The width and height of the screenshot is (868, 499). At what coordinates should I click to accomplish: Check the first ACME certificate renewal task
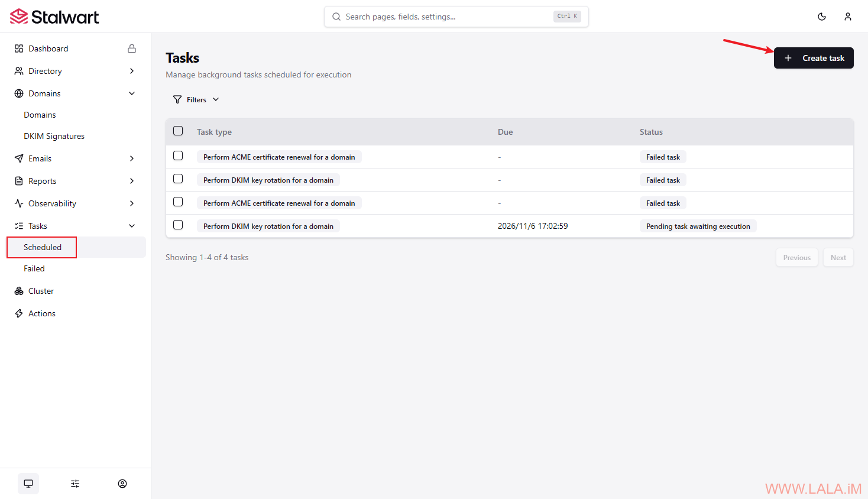pos(178,155)
